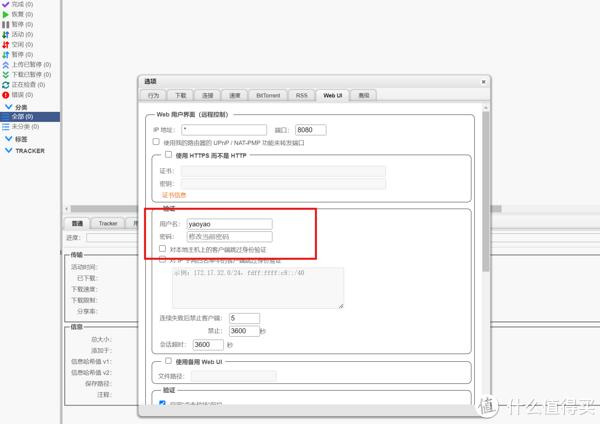
Task: Filter by 正在检查 (0) status text
Action: (28, 85)
